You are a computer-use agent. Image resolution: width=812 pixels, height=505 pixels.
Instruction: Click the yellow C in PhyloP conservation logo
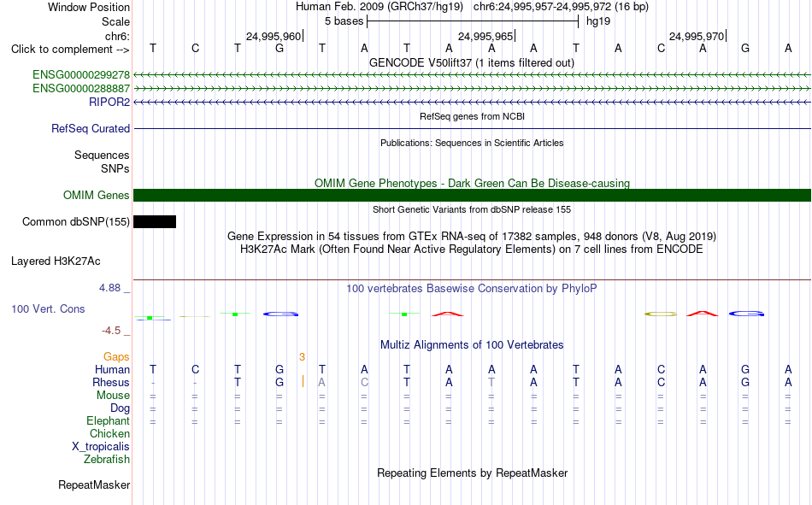[660, 314]
